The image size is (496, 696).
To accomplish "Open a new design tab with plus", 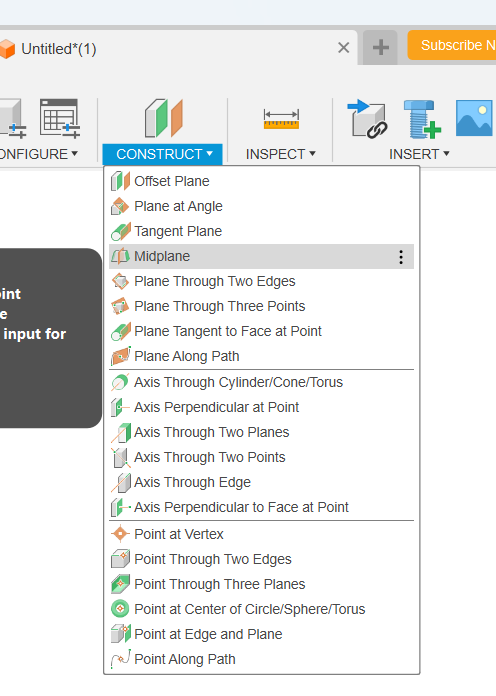I will click(381, 47).
